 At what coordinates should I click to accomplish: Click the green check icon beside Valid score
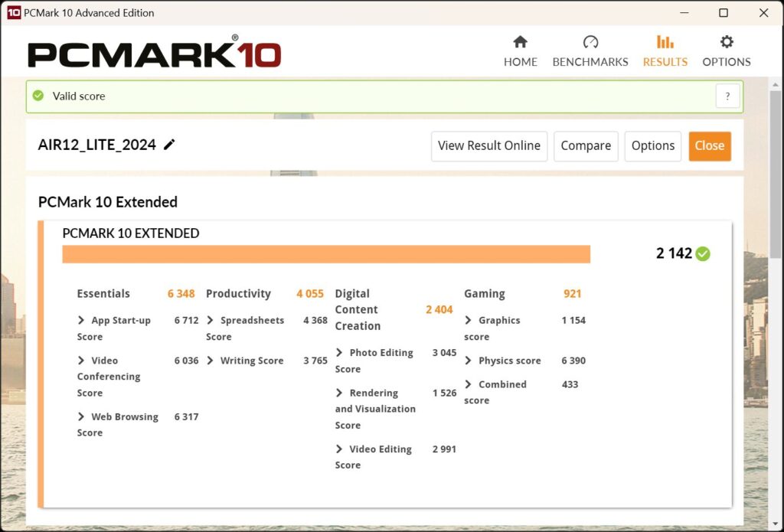(38, 96)
